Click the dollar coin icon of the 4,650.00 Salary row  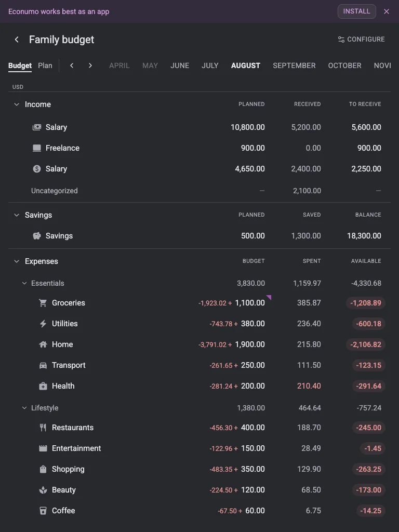coord(37,169)
